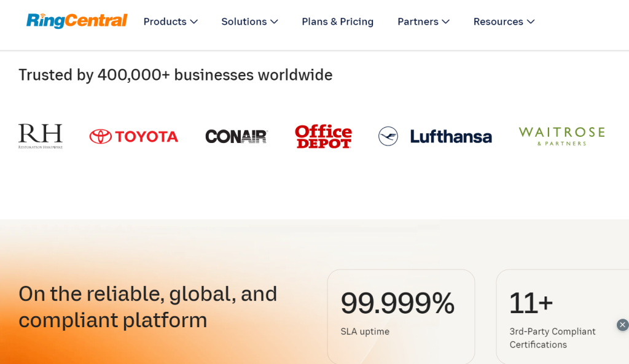Dismiss the popup with the gray X
629x364 pixels.
click(x=622, y=325)
